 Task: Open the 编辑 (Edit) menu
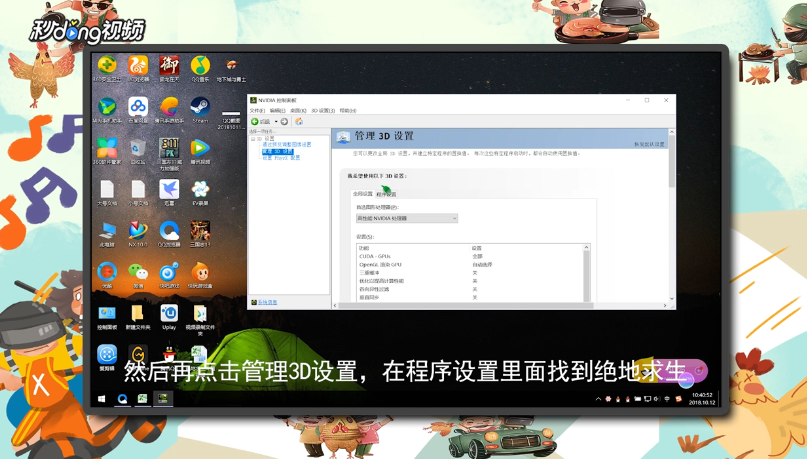click(277, 111)
